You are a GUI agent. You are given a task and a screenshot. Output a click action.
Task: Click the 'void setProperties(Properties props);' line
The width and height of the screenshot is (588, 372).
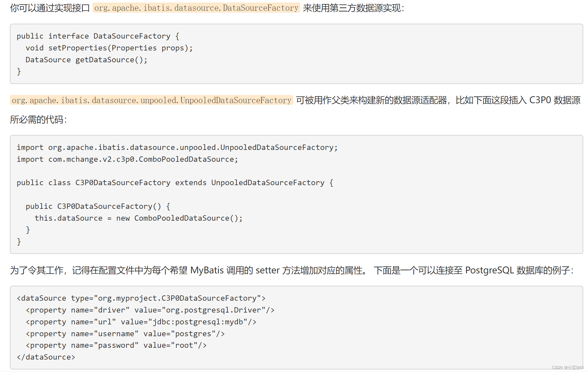pyautogui.click(x=109, y=48)
